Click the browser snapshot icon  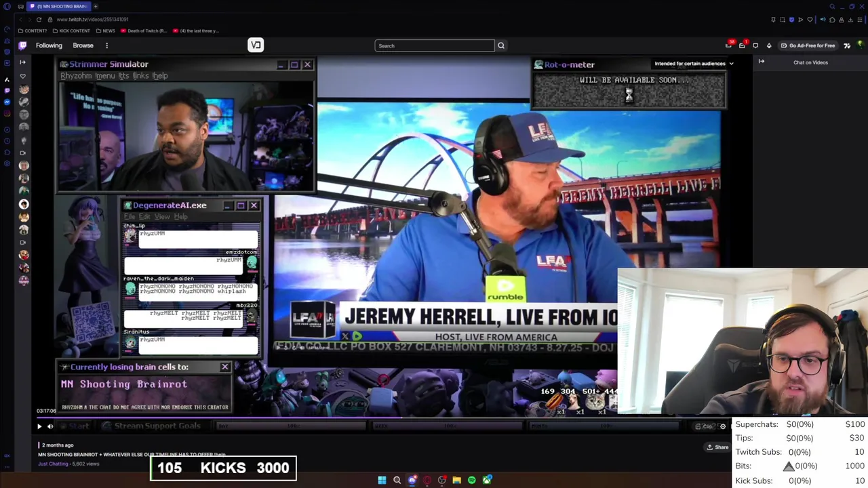(783, 20)
